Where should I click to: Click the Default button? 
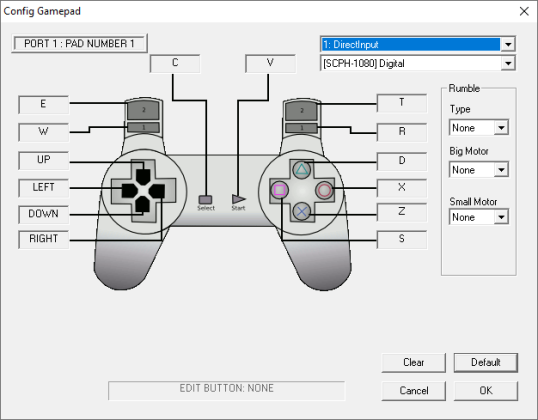tap(486, 362)
